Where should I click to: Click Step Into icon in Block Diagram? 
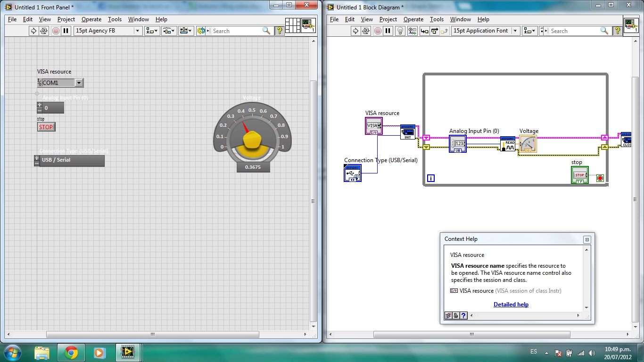(x=424, y=31)
